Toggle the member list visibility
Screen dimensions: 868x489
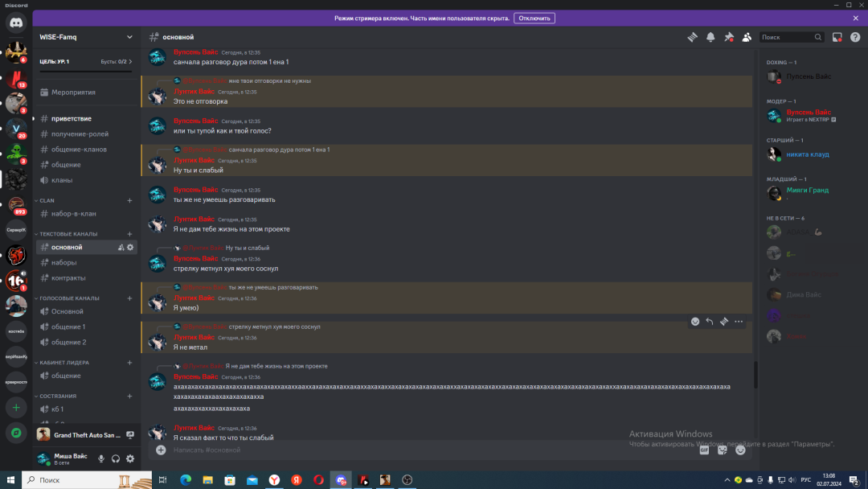[747, 37]
